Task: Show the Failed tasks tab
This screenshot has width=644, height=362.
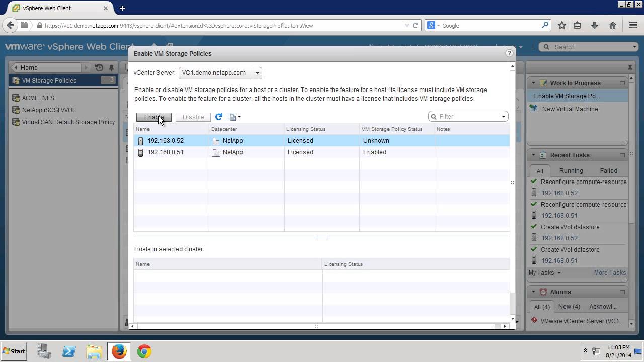Action: click(x=608, y=171)
